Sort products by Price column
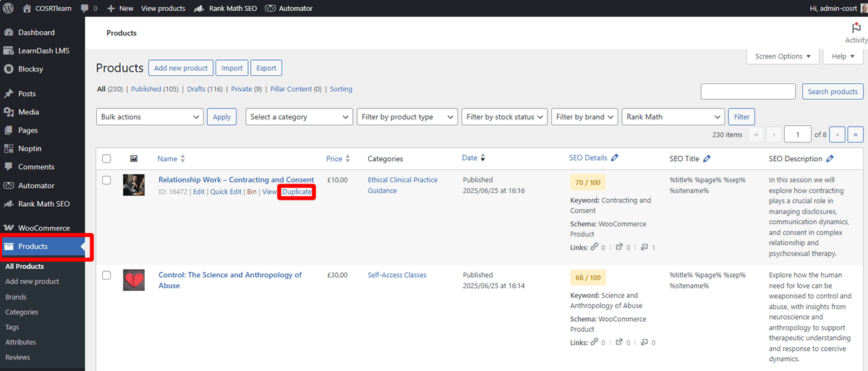The height and width of the screenshot is (371, 868). (x=338, y=158)
